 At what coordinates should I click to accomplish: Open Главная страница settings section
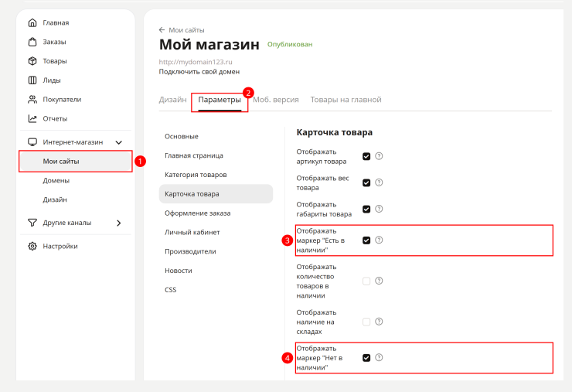(216, 155)
